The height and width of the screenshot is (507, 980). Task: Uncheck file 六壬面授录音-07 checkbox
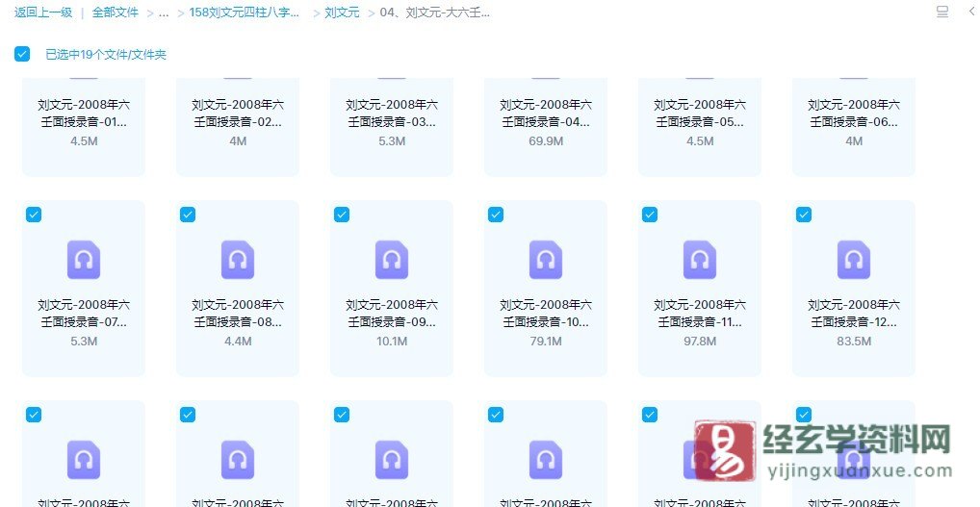(34, 215)
